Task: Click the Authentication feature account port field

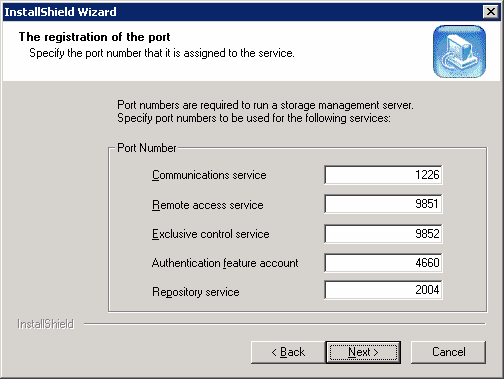Action: pyautogui.click(x=383, y=263)
